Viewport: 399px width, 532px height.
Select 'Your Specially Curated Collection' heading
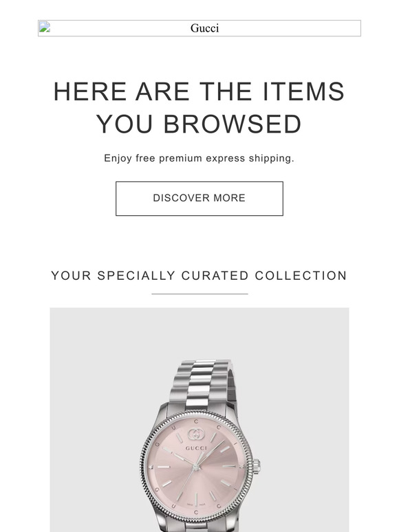(x=199, y=276)
